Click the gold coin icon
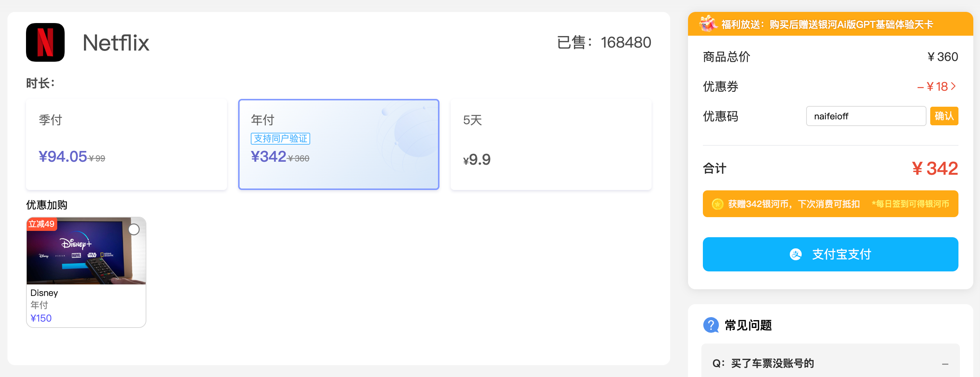 point(717,204)
